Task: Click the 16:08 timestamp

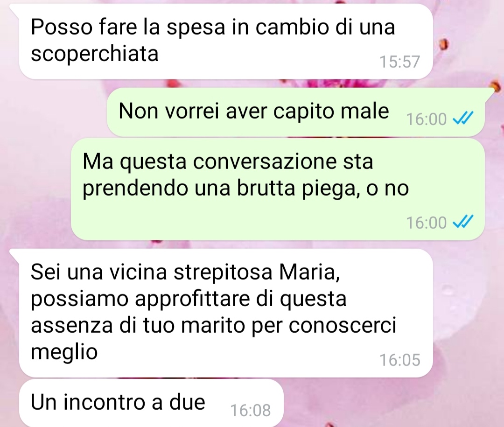Action: [x=251, y=411]
